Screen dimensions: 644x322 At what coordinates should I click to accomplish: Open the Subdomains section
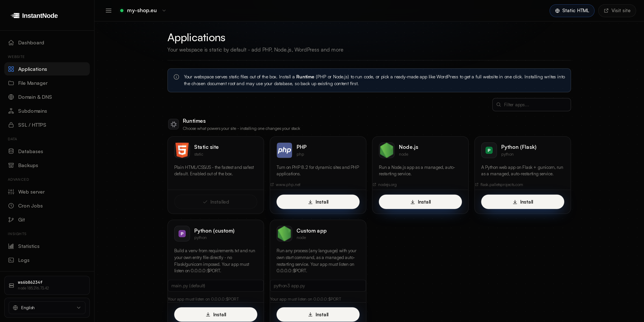[47, 111]
